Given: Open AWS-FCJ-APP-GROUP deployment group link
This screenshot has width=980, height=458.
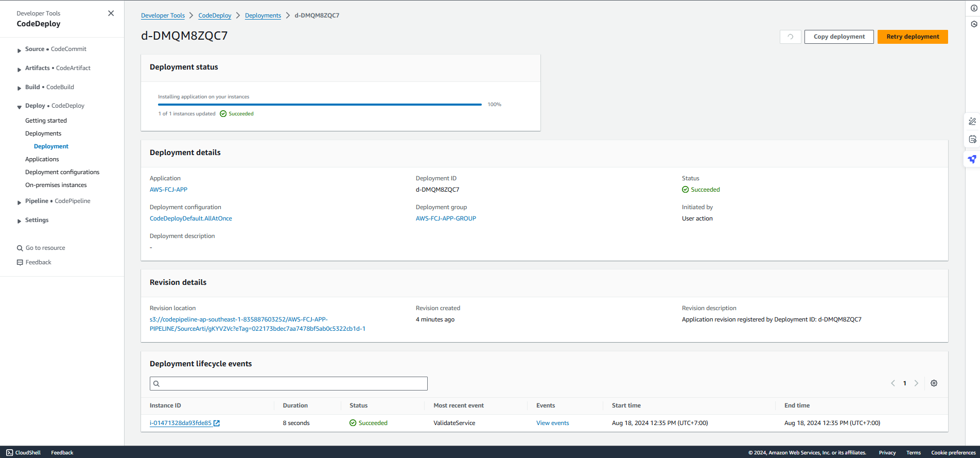Looking at the screenshot, I should point(446,218).
